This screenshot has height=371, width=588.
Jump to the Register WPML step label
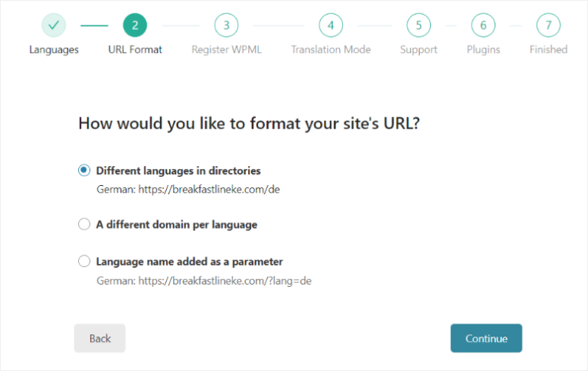[226, 50]
